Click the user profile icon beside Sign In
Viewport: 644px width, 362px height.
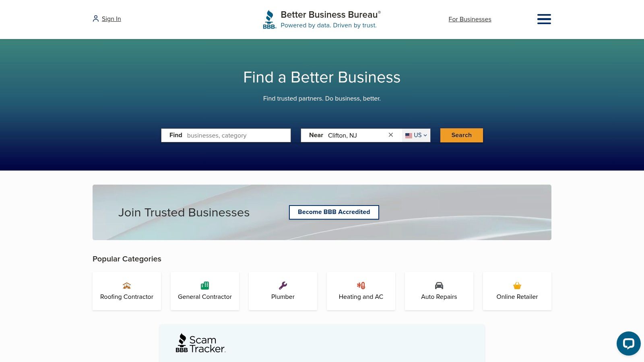[95, 18]
